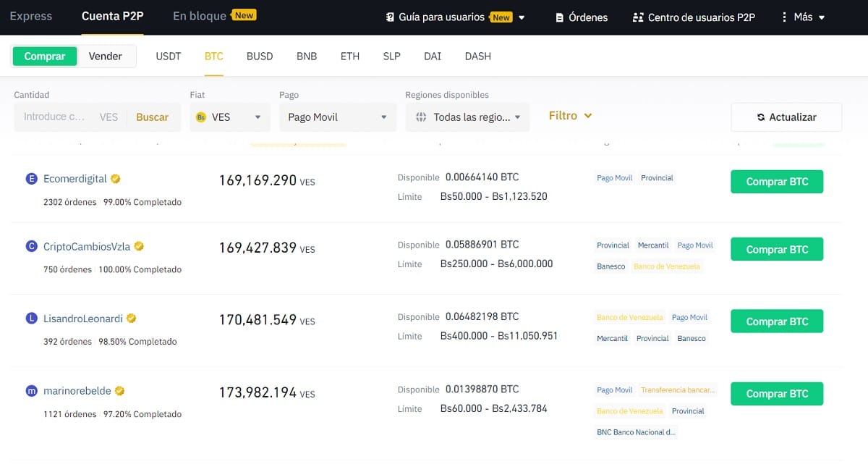Select the SLP crypto tab
The height and width of the screenshot is (467, 868).
(391, 56)
